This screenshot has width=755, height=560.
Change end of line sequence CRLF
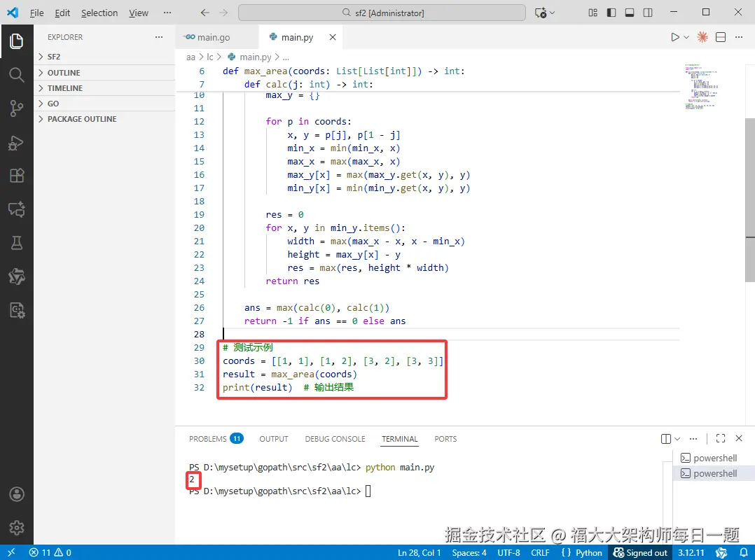540,553
